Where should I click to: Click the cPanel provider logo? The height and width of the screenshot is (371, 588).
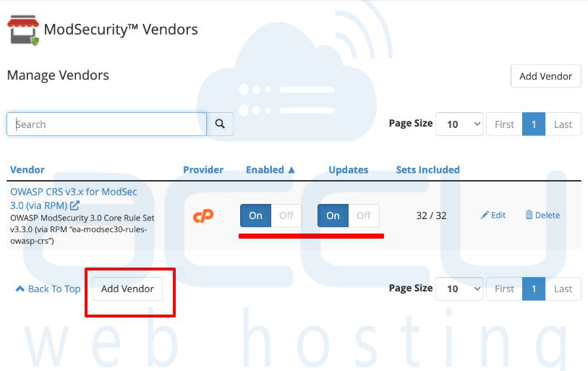pyautogui.click(x=203, y=216)
